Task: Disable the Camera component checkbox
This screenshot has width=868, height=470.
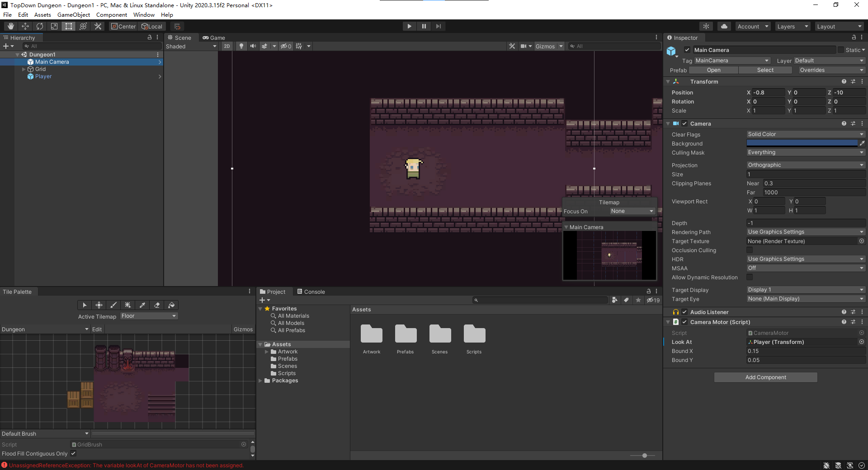Action: coord(684,124)
